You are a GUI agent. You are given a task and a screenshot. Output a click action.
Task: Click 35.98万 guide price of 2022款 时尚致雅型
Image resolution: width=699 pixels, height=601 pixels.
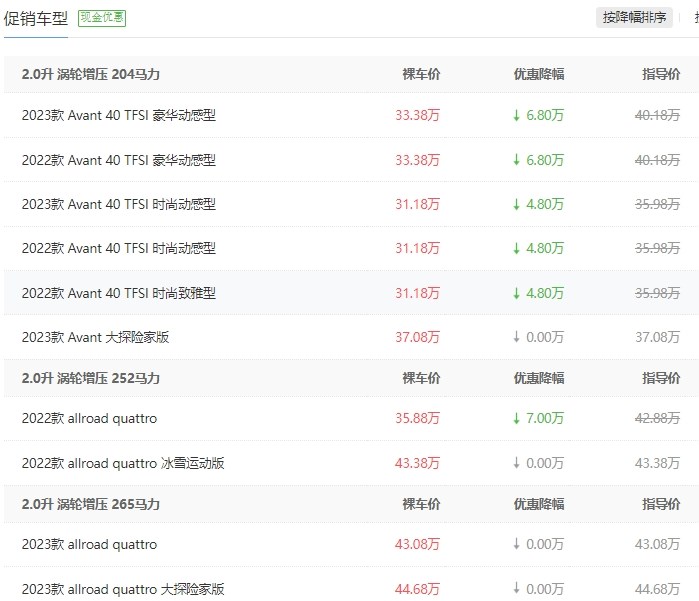[658, 293]
